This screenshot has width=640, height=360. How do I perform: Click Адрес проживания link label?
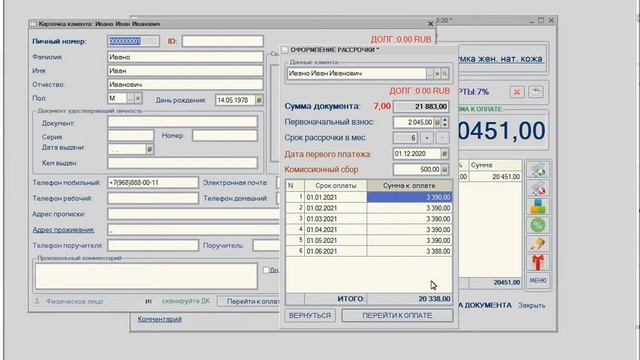[x=63, y=230]
